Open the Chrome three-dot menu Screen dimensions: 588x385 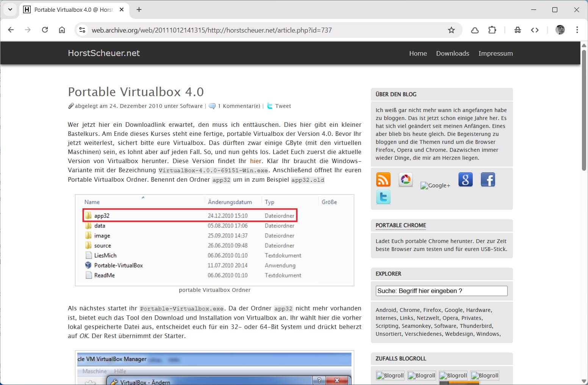point(577,30)
